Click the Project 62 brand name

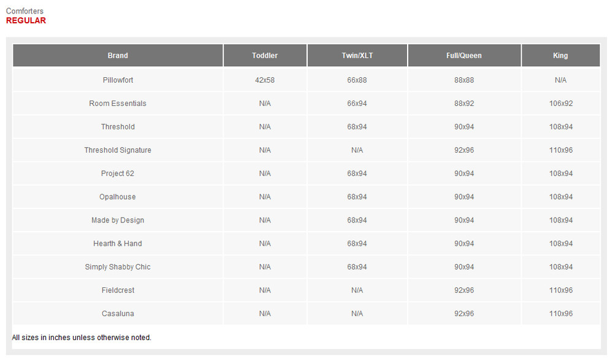click(x=118, y=173)
